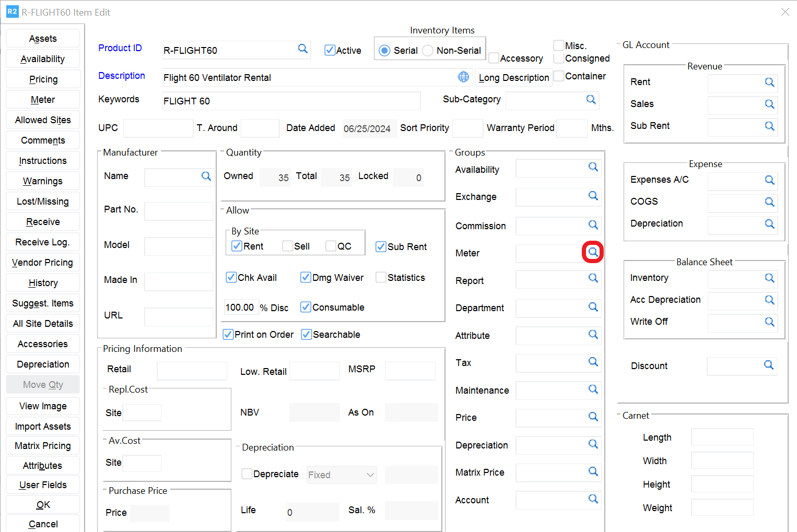Image resolution: width=797 pixels, height=532 pixels.
Task: Click the Cancel button
Action: click(43, 524)
